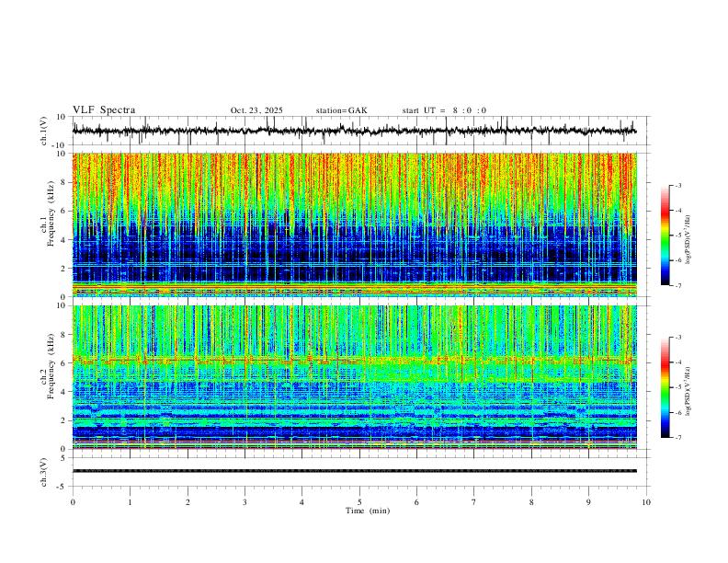The image size is (728, 563).
Task: Select the date text "Oct. 23, 2025"
Action: pyautogui.click(x=256, y=110)
